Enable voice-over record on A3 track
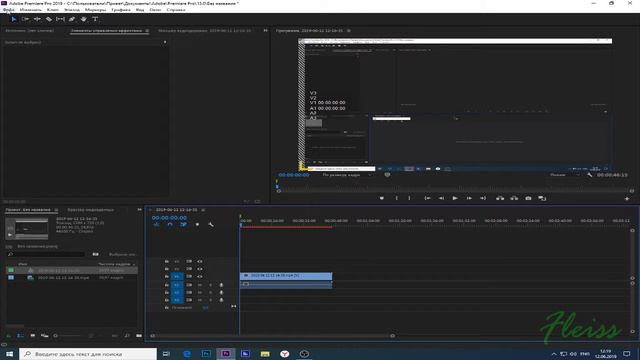640x360 pixels. (221, 300)
